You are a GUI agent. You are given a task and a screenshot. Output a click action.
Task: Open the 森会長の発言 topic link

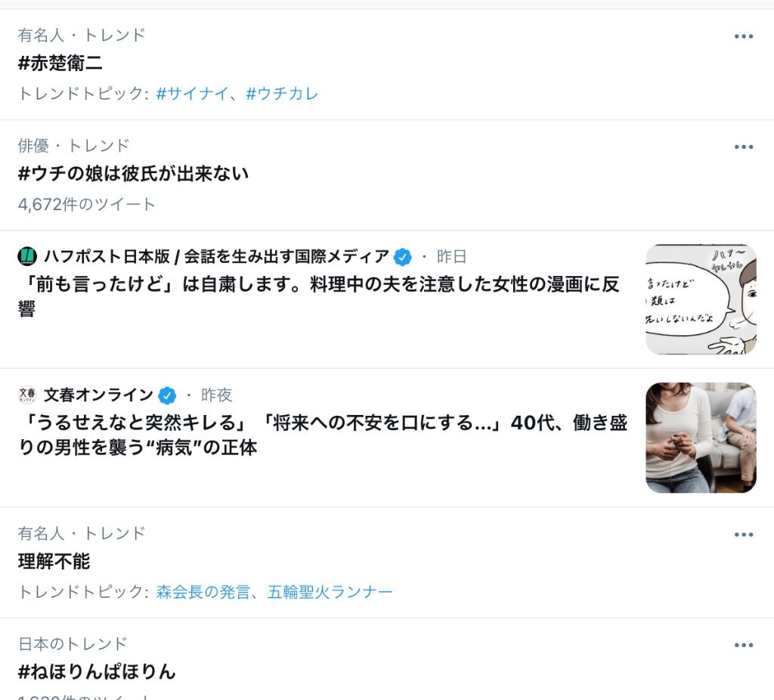tap(203, 591)
